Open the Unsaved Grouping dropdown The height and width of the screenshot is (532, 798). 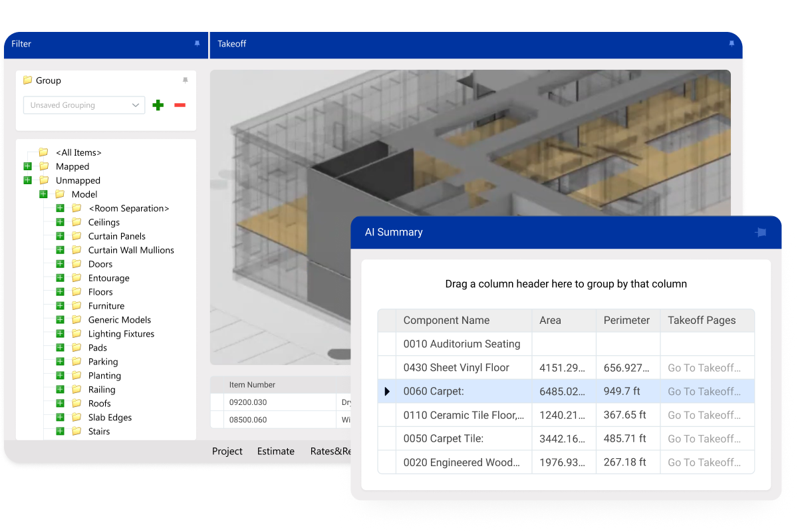pyautogui.click(x=84, y=105)
